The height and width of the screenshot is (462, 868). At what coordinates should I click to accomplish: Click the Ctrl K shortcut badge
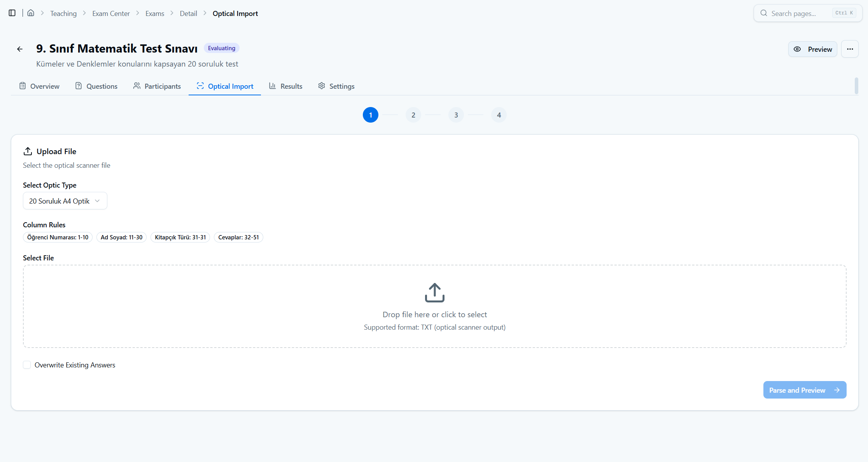844,13
